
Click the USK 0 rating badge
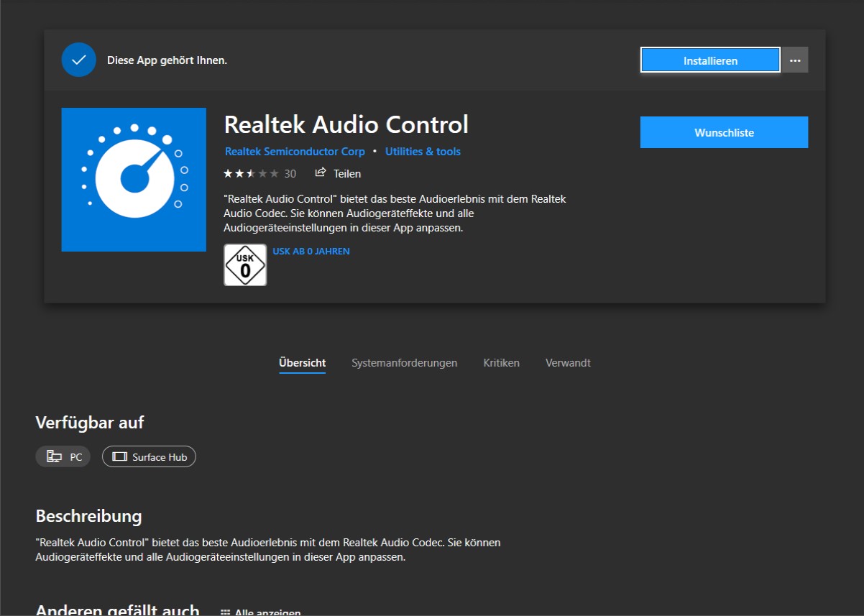(x=245, y=265)
